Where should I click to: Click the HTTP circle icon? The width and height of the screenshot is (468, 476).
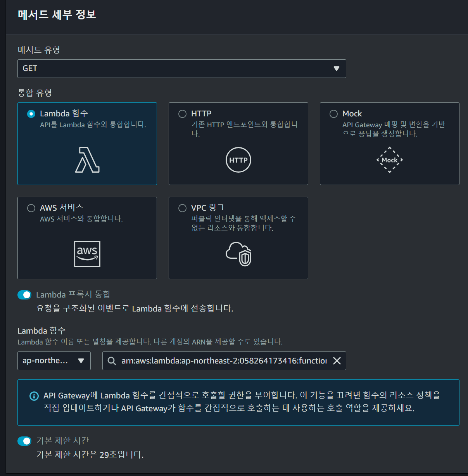pos(238,160)
